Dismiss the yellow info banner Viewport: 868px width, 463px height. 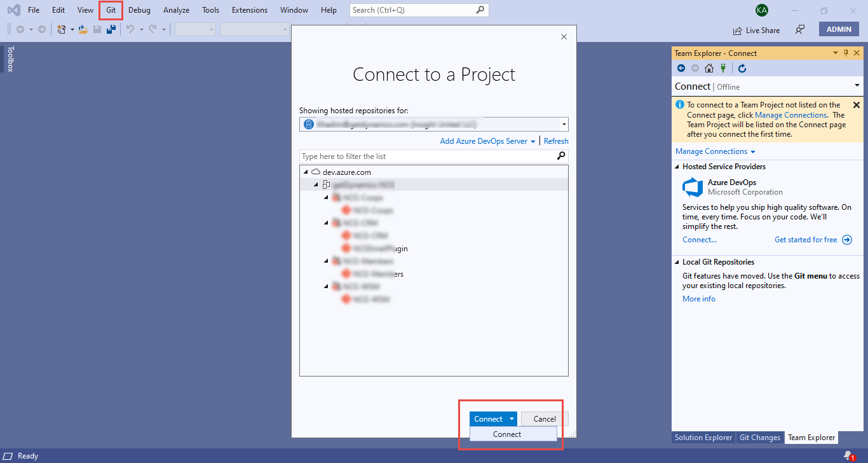click(x=856, y=105)
